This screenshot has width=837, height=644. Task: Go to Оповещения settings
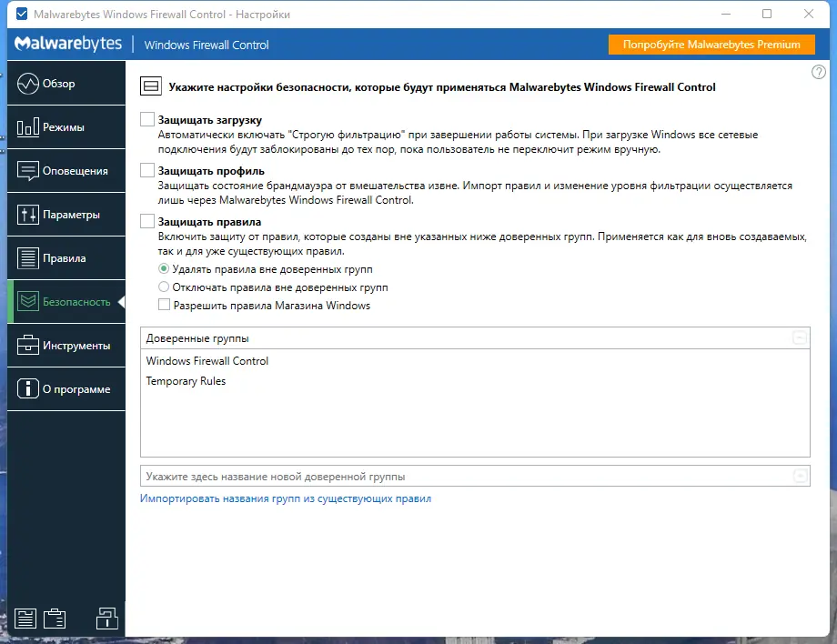[x=66, y=171]
